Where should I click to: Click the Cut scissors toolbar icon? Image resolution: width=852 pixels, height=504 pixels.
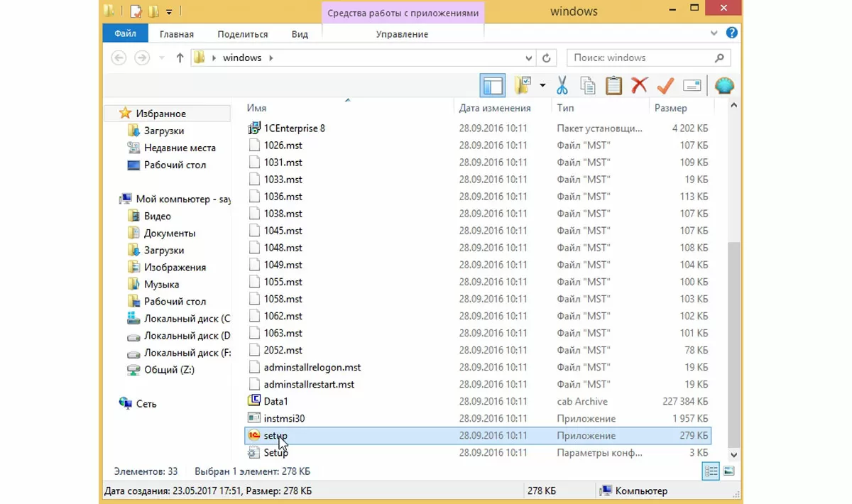pos(562,86)
